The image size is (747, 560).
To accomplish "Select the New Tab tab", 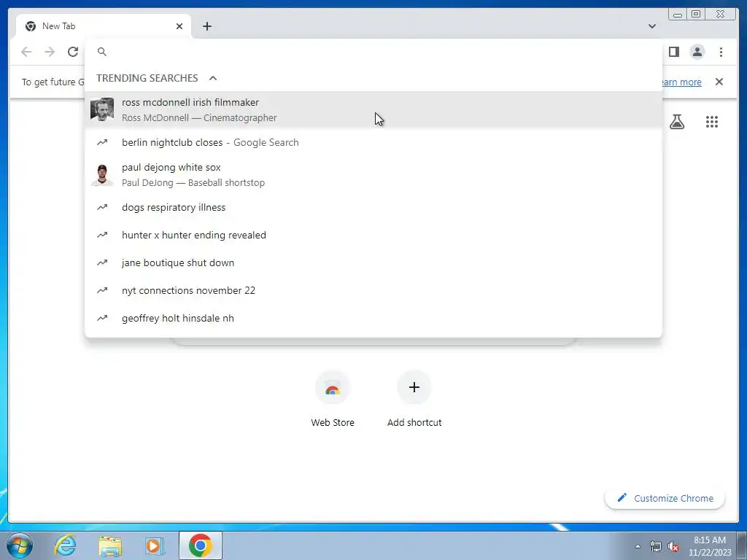I will click(104, 26).
